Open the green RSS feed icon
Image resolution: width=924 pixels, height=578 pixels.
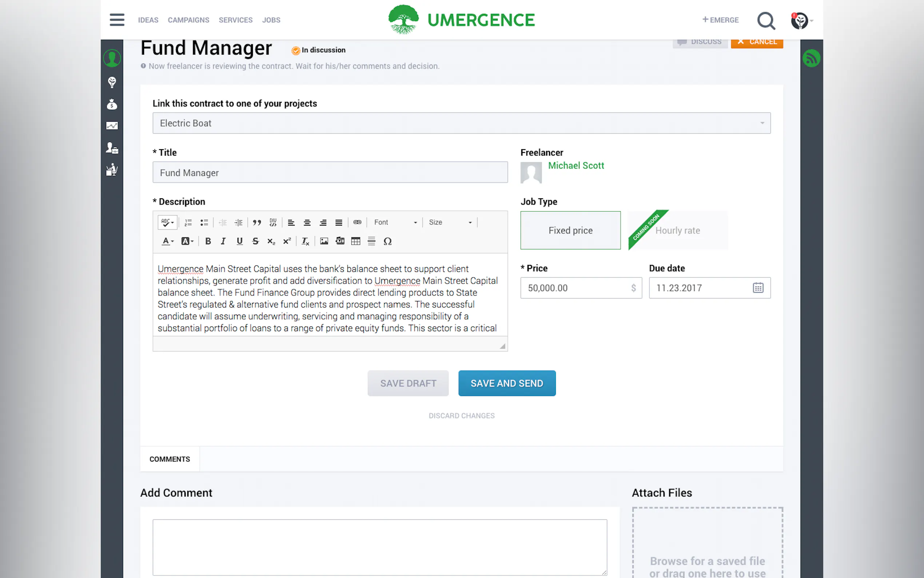[x=811, y=59]
